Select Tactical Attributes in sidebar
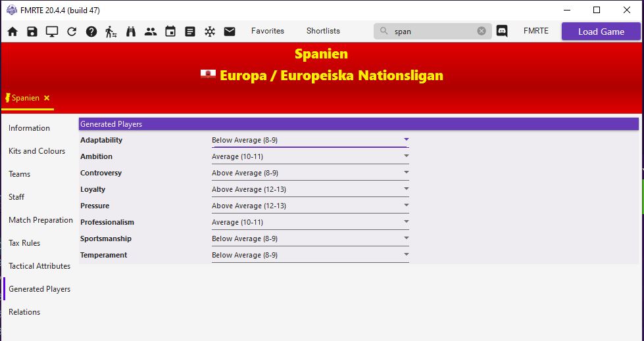 pyautogui.click(x=39, y=266)
